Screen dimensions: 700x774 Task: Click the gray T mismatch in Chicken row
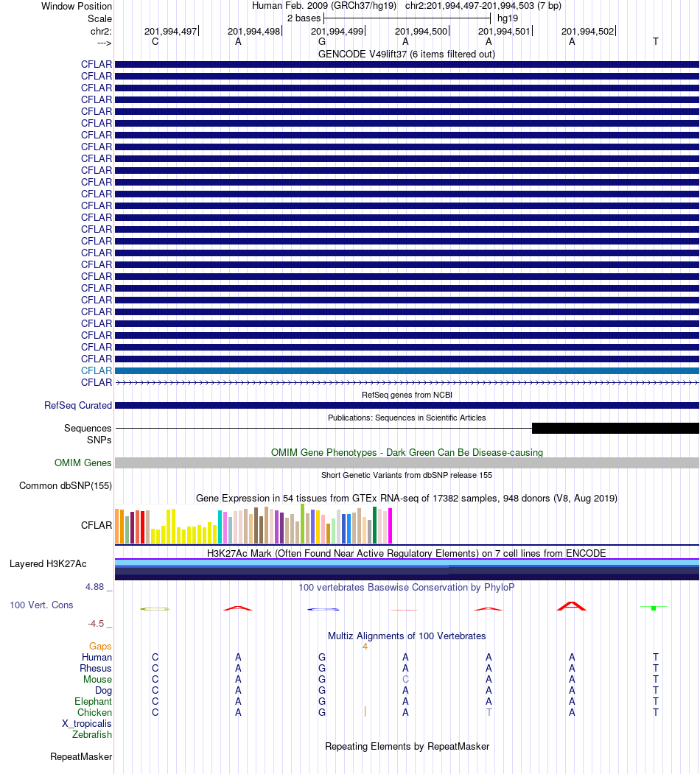489,712
